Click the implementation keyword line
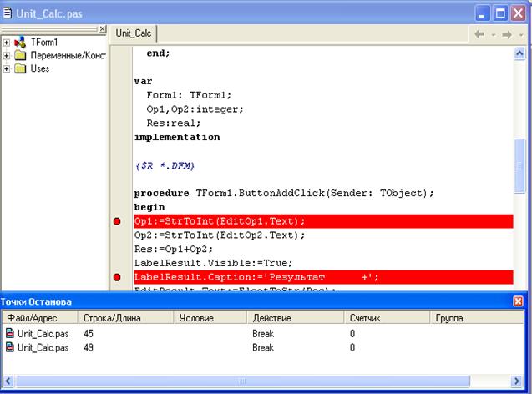Screen dimensions: 532x394 [177, 137]
